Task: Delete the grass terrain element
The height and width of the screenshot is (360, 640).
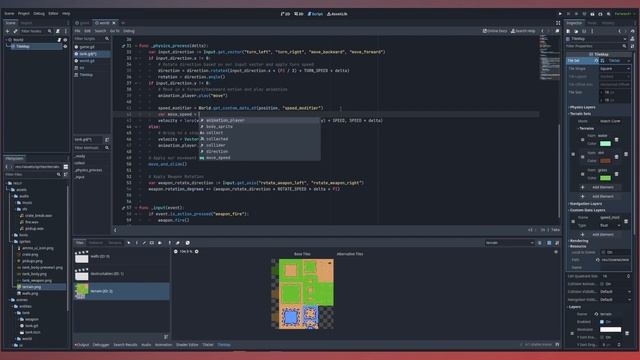Action: [616, 174]
